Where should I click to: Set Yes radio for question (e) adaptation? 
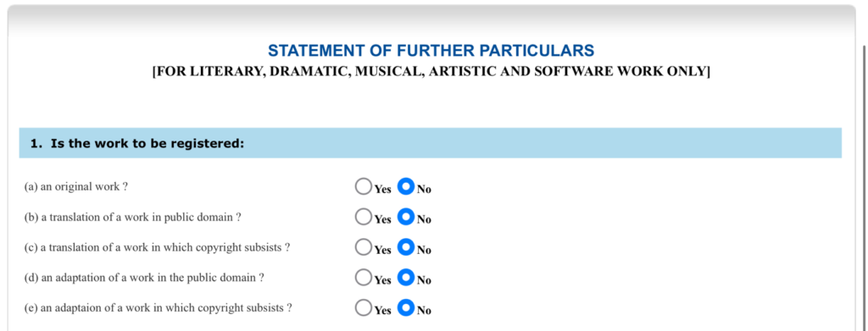pyautogui.click(x=363, y=308)
